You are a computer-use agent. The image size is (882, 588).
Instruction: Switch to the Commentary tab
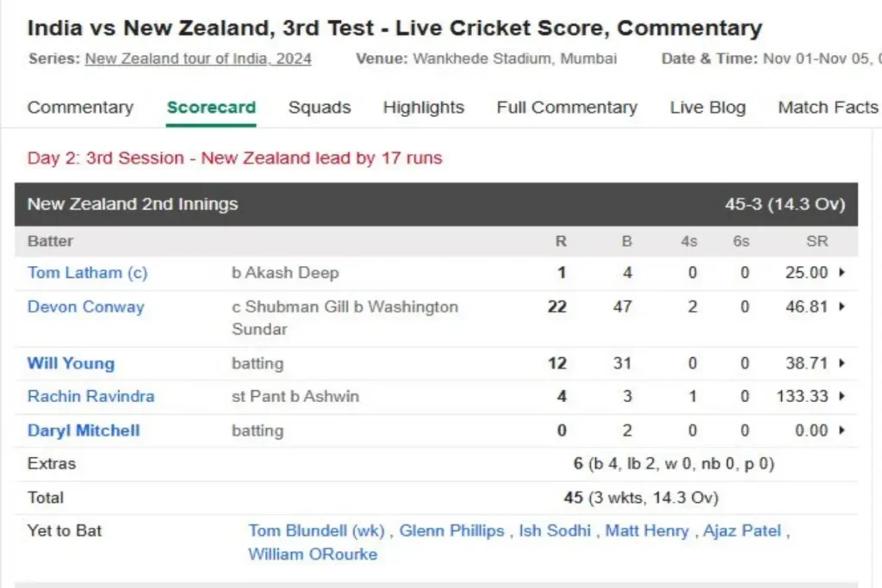coord(80,108)
